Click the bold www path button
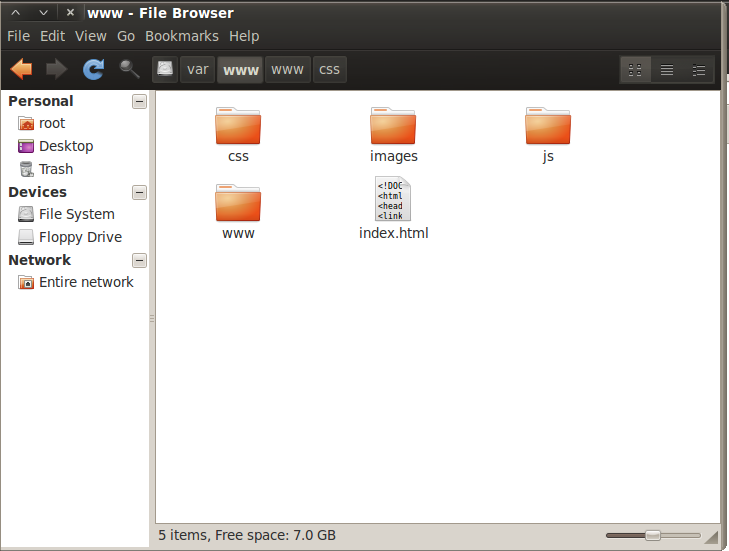This screenshot has width=729, height=551. pyautogui.click(x=240, y=70)
